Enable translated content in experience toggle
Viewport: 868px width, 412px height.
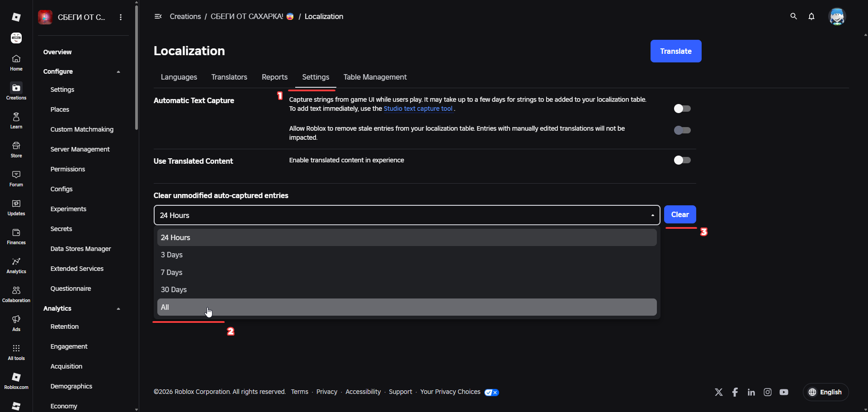[x=682, y=160]
